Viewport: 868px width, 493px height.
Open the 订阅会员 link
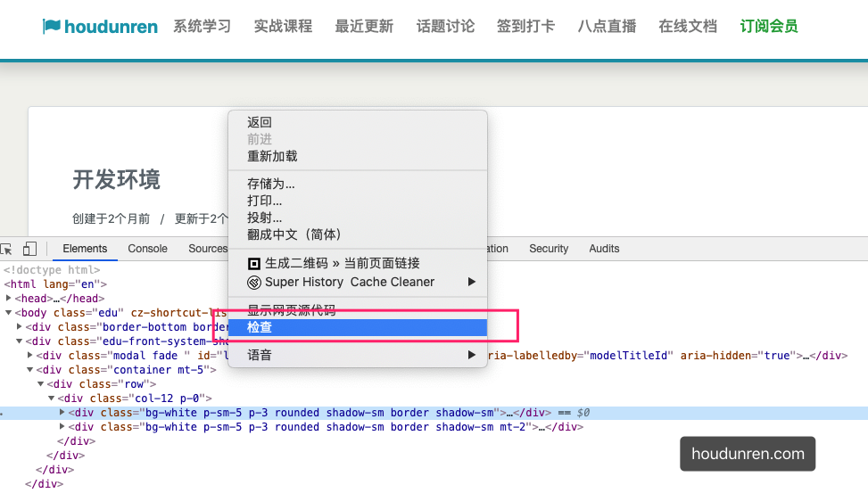pyautogui.click(x=768, y=27)
